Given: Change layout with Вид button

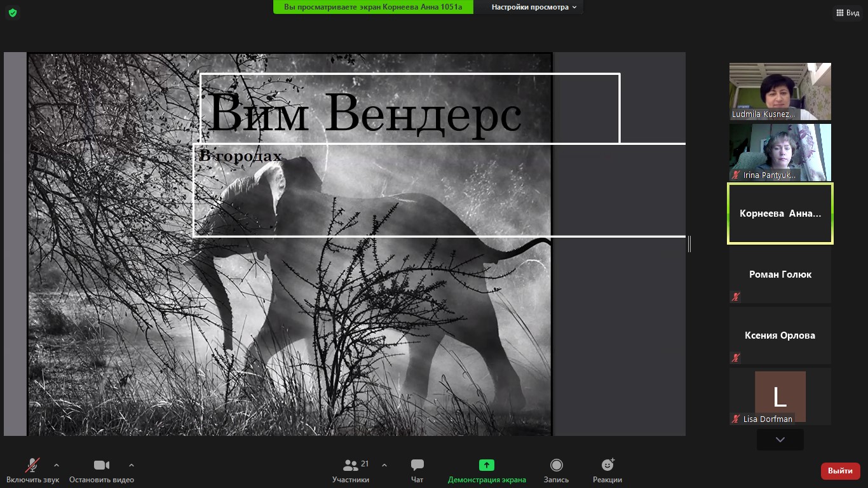Looking at the screenshot, I should pyautogui.click(x=847, y=13).
